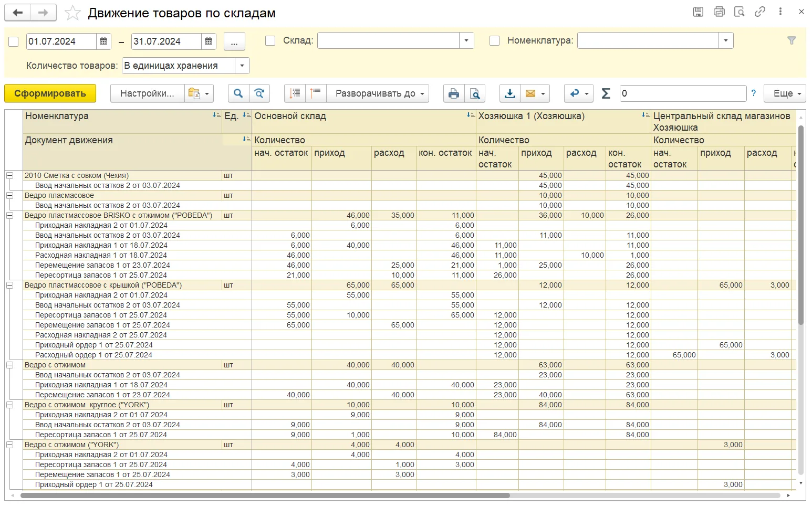Add report to favorites with star icon
Screen dimensions: 812x507
click(x=72, y=13)
